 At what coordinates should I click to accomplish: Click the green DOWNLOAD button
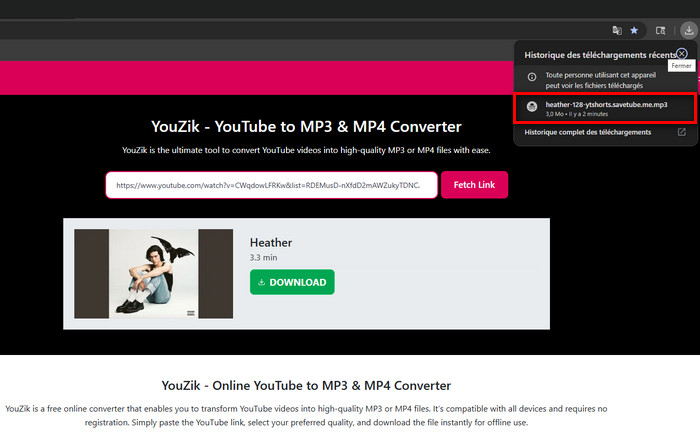click(x=292, y=282)
